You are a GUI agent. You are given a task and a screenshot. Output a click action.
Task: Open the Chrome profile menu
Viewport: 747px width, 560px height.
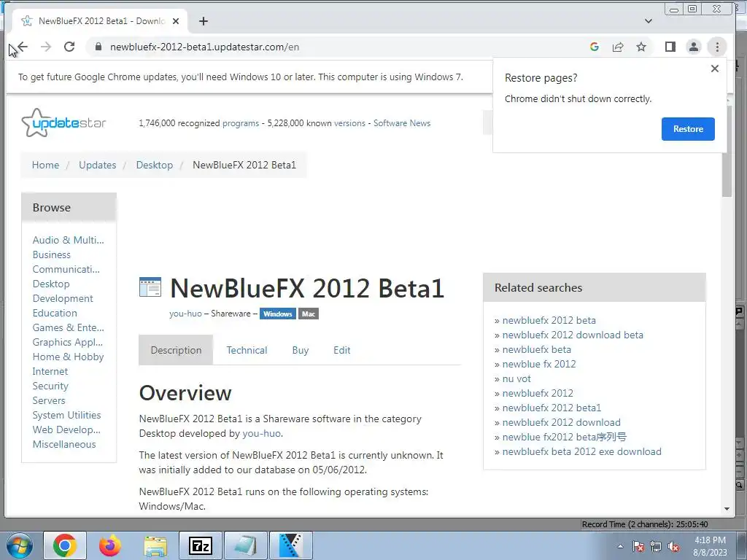(694, 47)
